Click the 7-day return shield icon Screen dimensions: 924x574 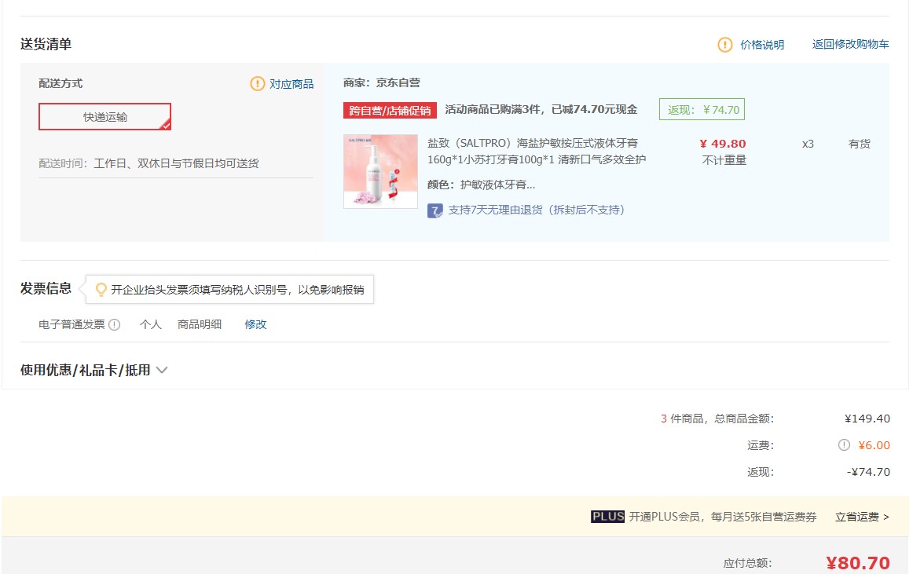[x=435, y=210]
